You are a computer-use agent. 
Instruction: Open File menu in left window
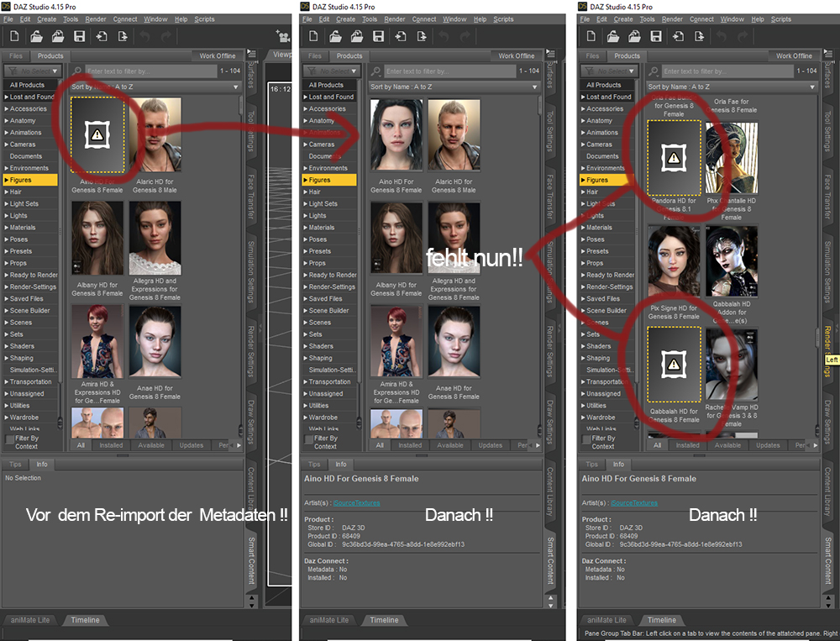pos(8,19)
